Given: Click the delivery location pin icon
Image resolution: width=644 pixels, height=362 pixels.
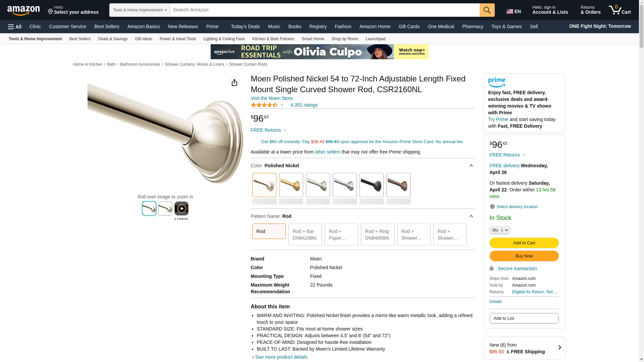Looking at the screenshot, I should pyautogui.click(x=492, y=207).
